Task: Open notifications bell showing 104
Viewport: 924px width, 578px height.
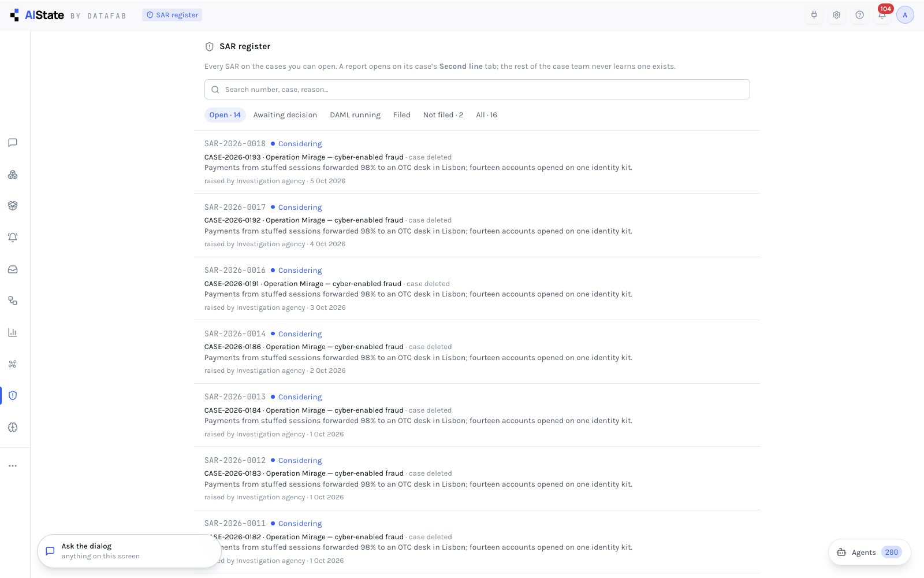Action: pyautogui.click(x=882, y=15)
